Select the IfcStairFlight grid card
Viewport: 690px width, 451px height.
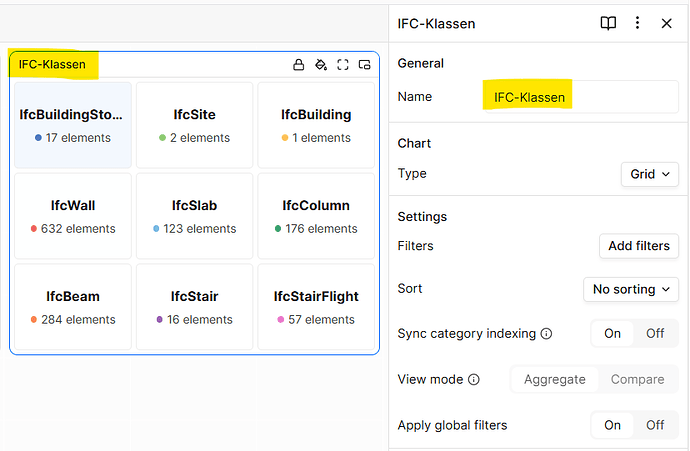[x=316, y=307]
